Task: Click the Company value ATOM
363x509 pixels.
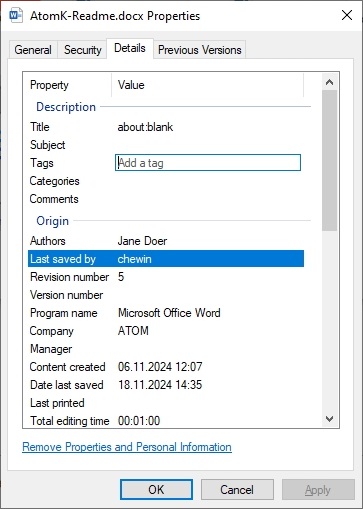Action: (133, 331)
